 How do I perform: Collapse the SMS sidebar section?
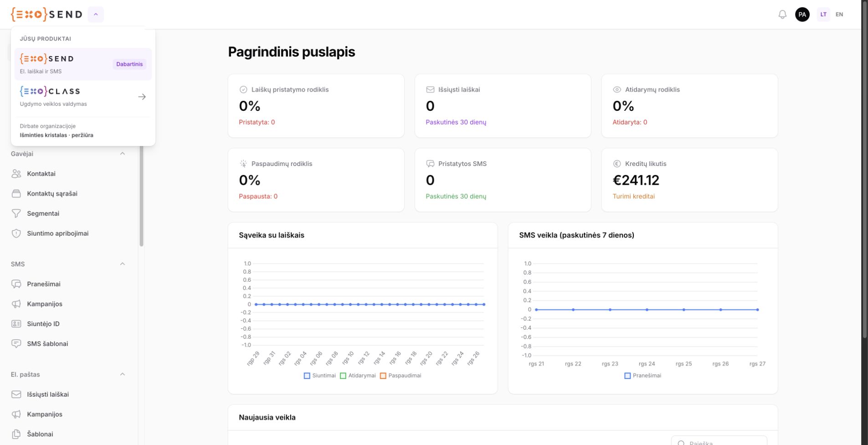[x=122, y=264]
